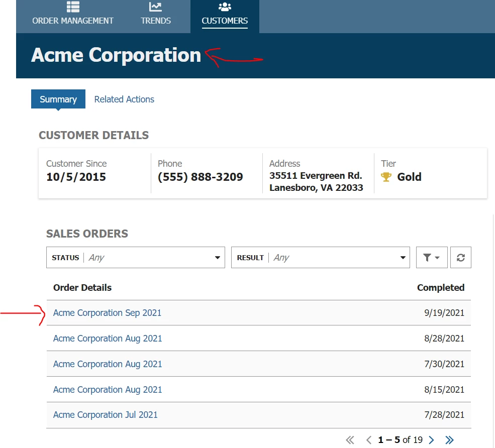Open the STATUS filter dropdown

pyautogui.click(x=135, y=258)
